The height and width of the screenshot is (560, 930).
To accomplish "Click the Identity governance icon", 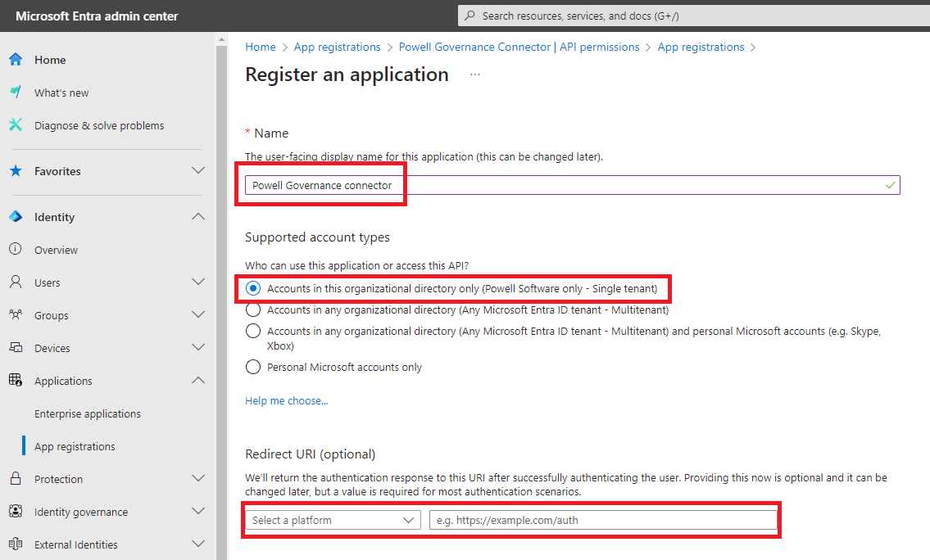I will (x=16, y=511).
